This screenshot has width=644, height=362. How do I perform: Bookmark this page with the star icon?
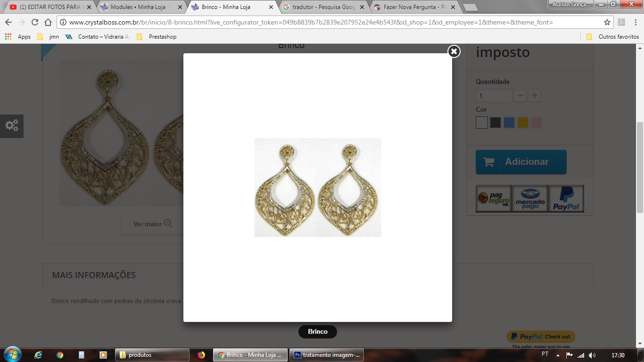[x=607, y=23]
